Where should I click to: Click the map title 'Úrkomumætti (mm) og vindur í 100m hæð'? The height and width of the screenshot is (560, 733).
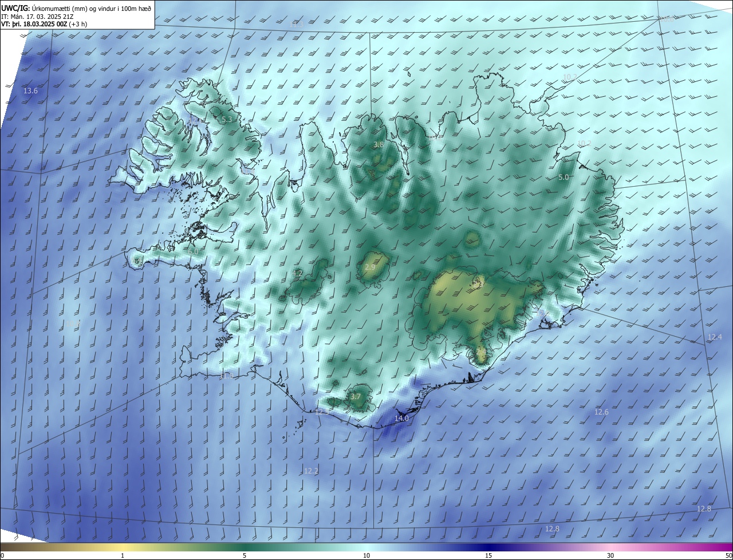[91, 7]
